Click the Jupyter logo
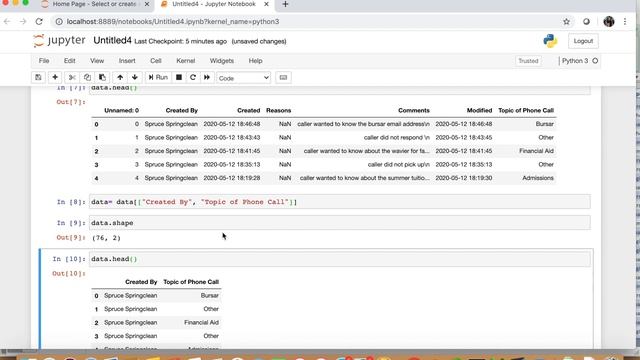This screenshot has height=360, width=640. point(59,41)
